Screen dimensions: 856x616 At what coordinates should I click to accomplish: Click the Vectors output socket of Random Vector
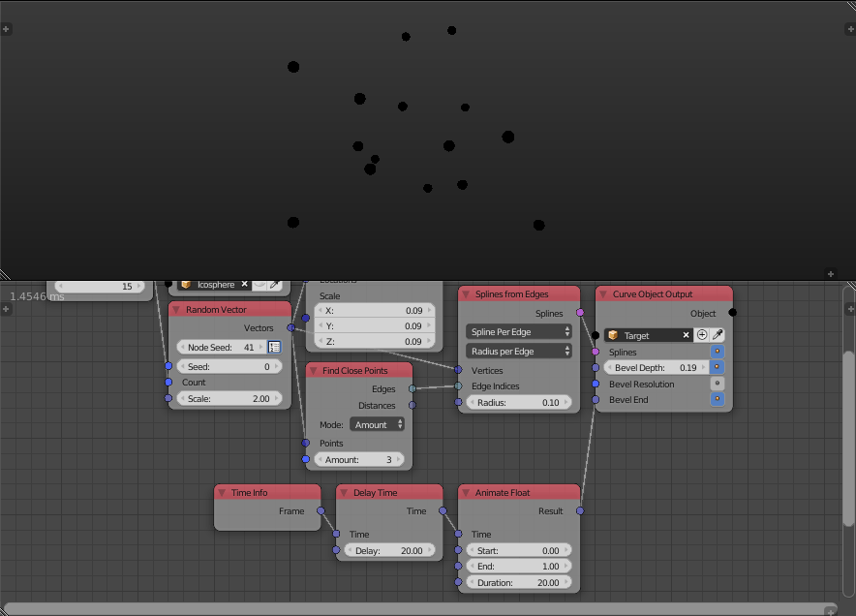[x=290, y=327]
